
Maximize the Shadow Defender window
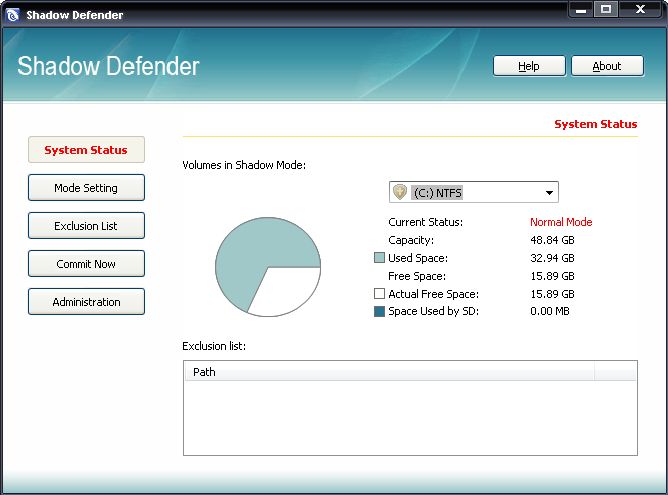click(x=606, y=9)
